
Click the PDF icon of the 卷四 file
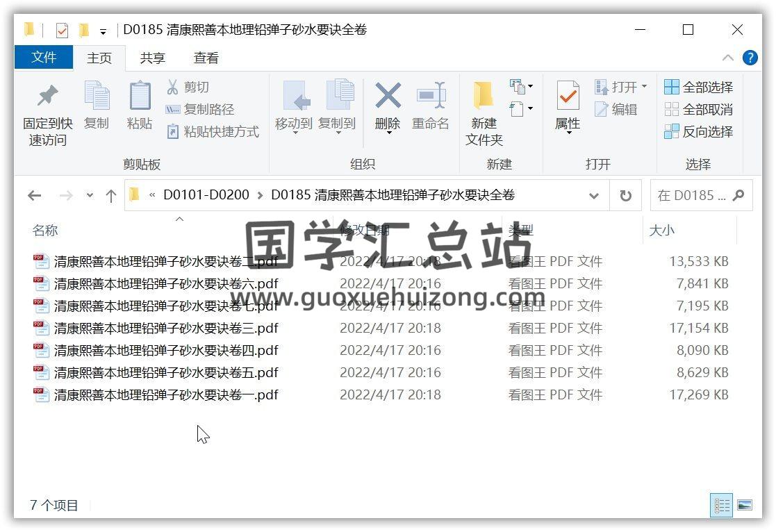click(41, 350)
